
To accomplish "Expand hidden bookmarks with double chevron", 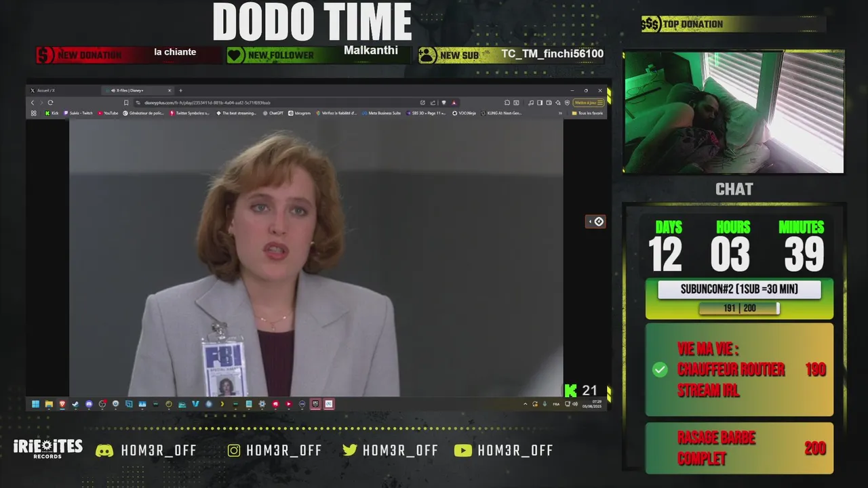I will click(560, 113).
